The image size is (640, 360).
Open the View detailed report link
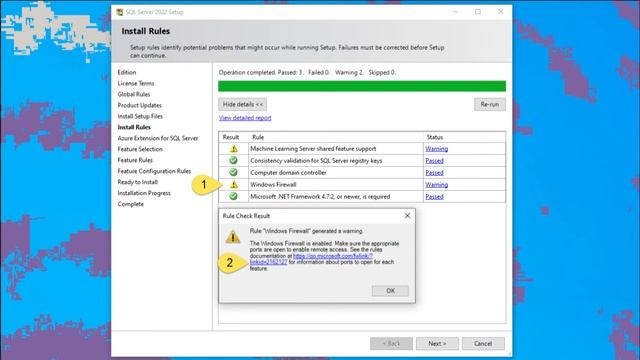(245, 118)
